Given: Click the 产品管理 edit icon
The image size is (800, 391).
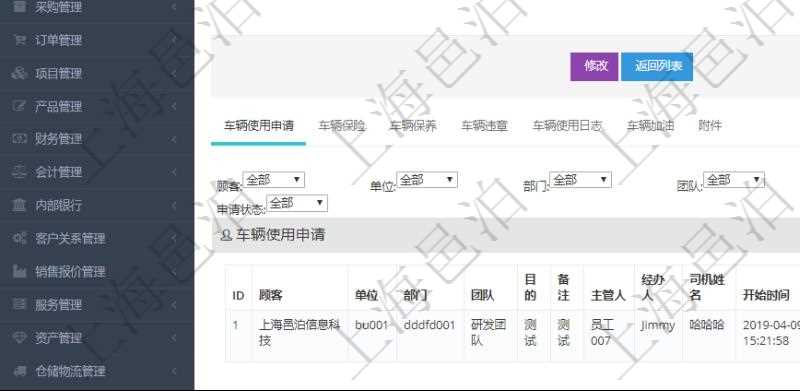Looking at the screenshot, I should [19, 107].
